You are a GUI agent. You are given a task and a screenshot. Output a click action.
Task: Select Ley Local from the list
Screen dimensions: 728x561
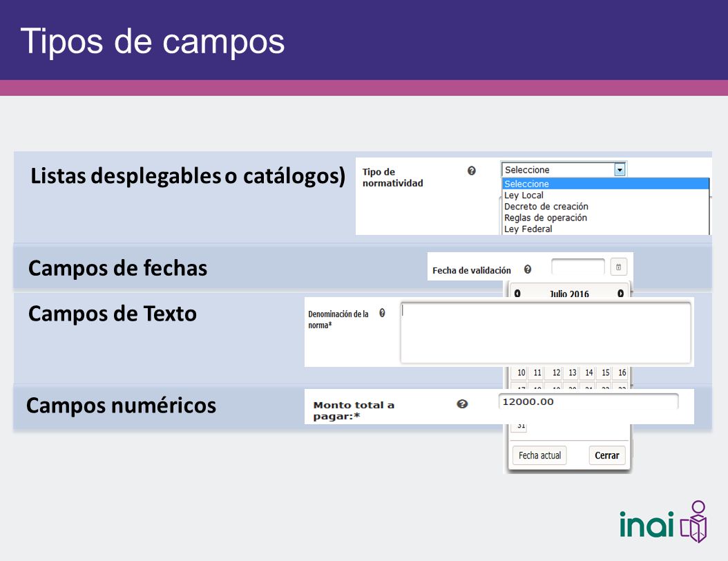point(606,195)
